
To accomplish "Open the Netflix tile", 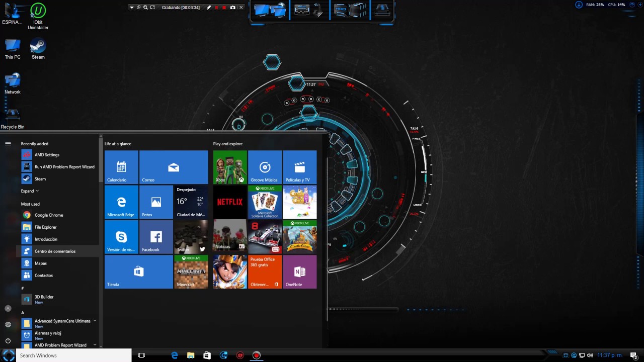I will pos(230,202).
